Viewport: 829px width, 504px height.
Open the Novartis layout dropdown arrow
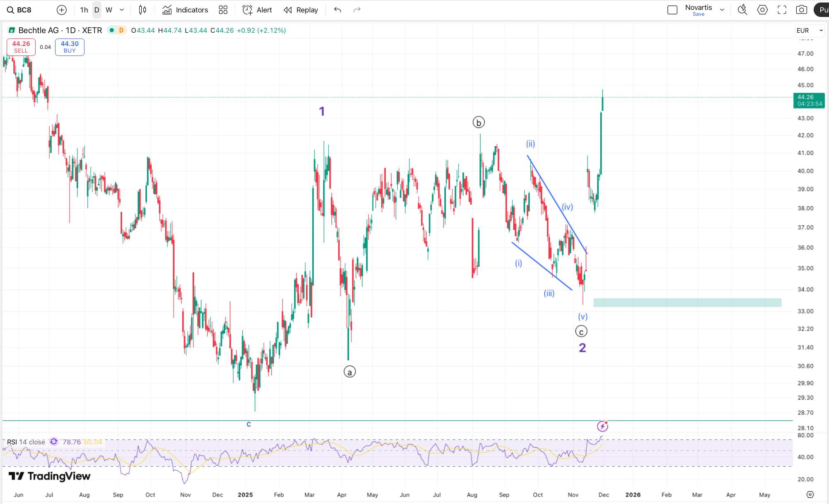pos(722,10)
